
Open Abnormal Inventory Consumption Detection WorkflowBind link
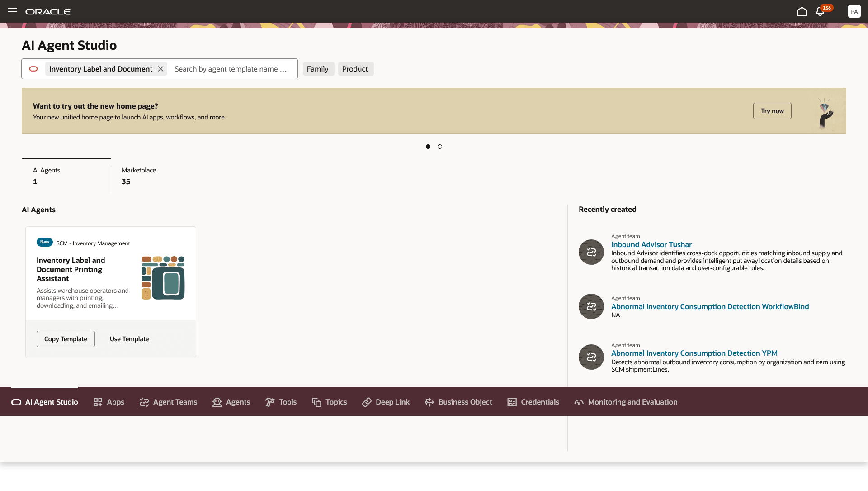[710, 306]
